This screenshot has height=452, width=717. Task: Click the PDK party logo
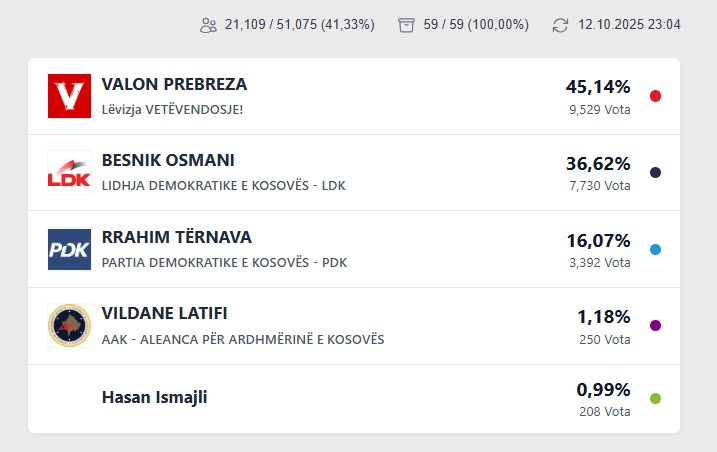click(69, 249)
